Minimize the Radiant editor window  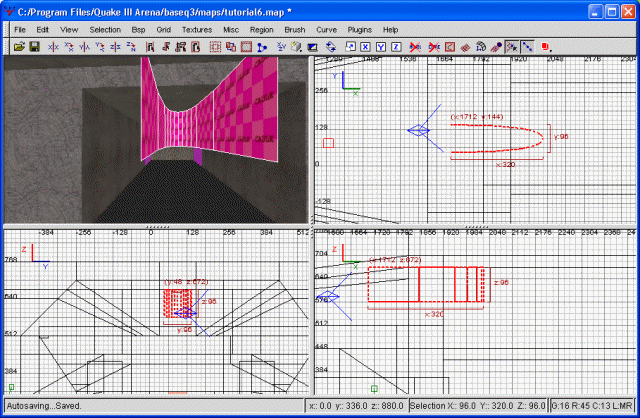coord(596,12)
